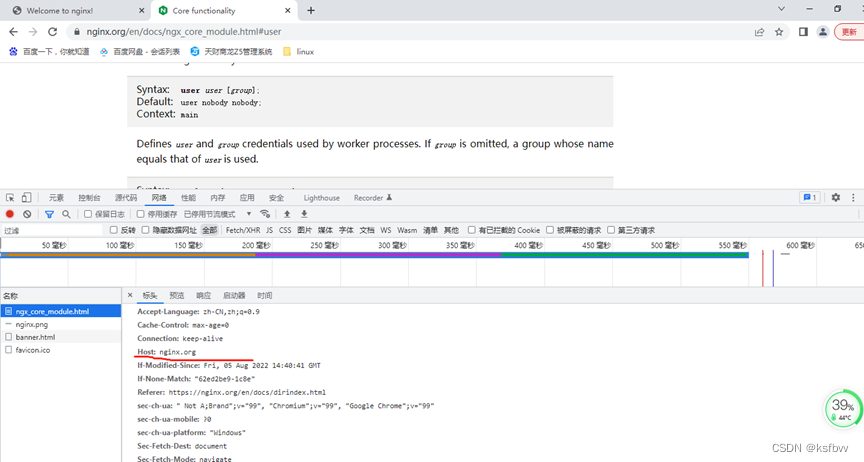Enable the 保留日志 checkbox
The height and width of the screenshot is (462, 864).
88,214
